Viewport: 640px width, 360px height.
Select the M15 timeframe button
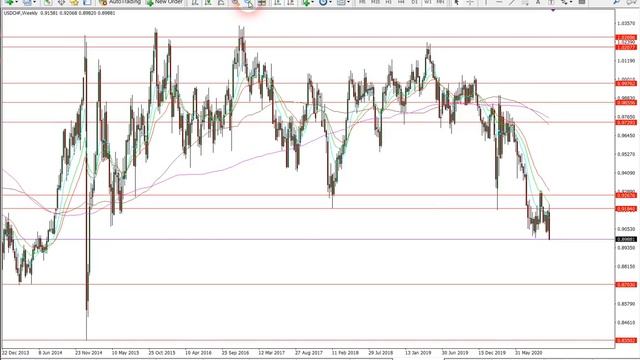click(375, 2)
